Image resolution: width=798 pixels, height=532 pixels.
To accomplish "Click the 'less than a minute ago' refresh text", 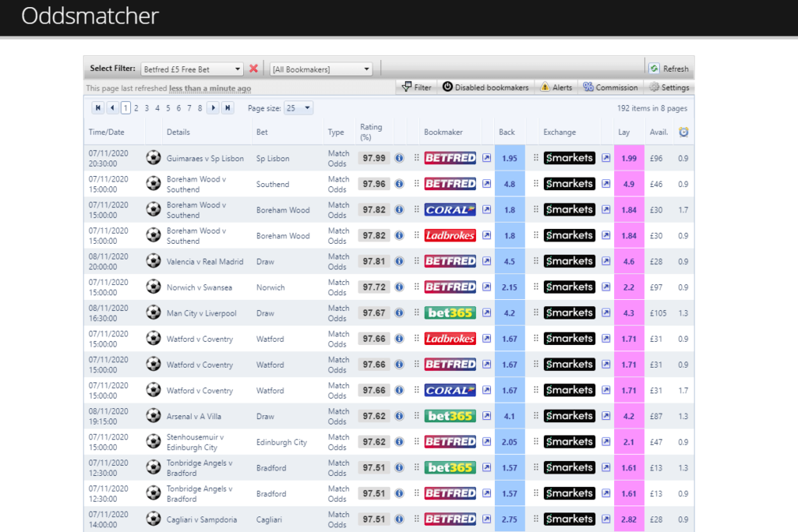I will [210, 89].
